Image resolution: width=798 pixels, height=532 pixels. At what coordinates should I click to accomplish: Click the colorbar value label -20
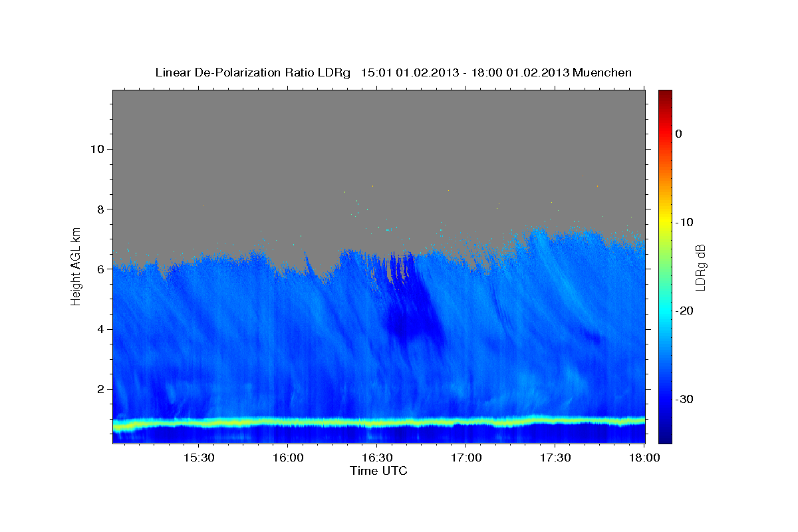tap(684, 311)
